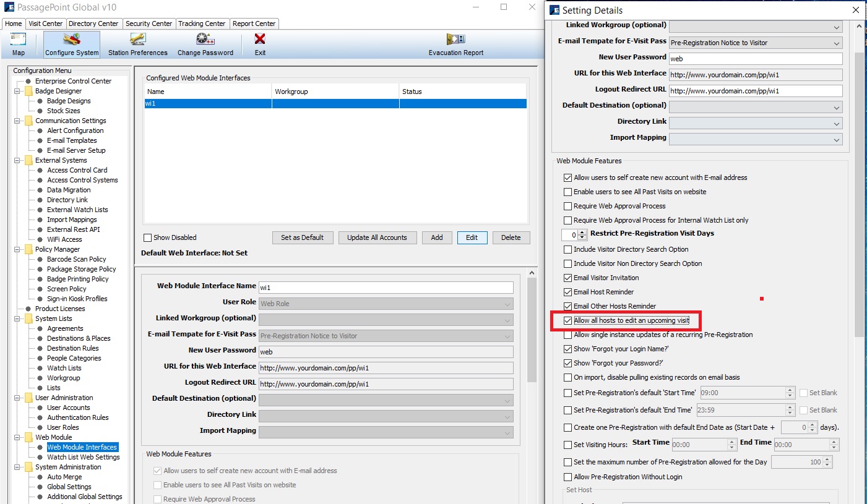867x504 pixels.
Task: Toggle the Email Host Reminder checkbox
Action: point(567,292)
